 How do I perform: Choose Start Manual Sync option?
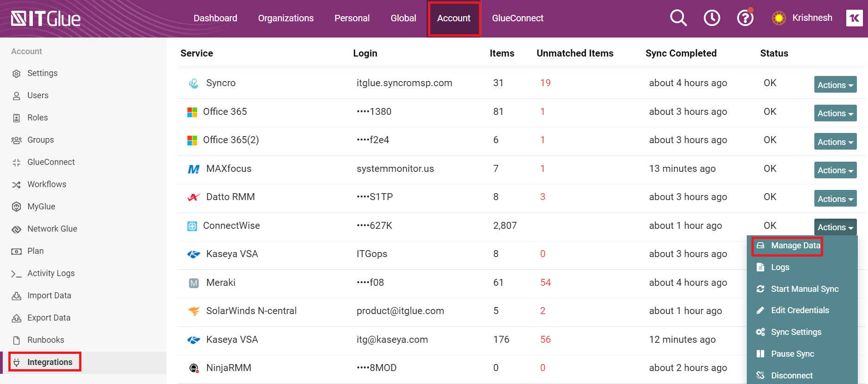point(804,289)
